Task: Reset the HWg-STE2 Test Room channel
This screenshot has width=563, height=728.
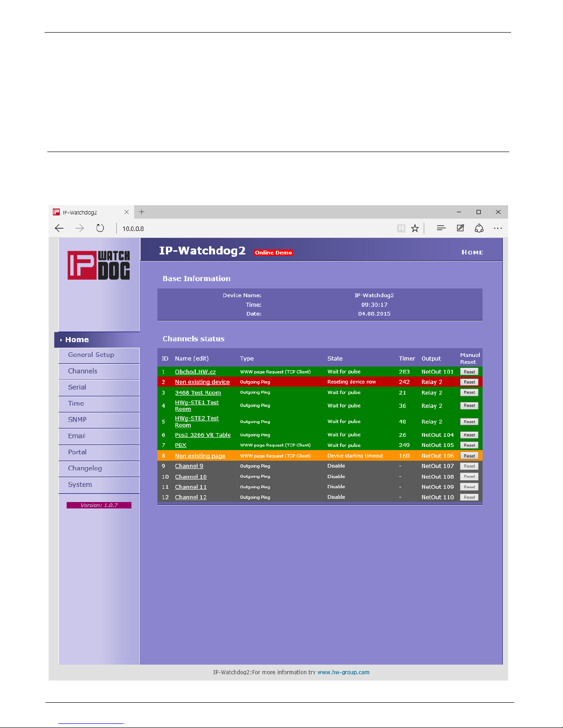Action: point(469,422)
